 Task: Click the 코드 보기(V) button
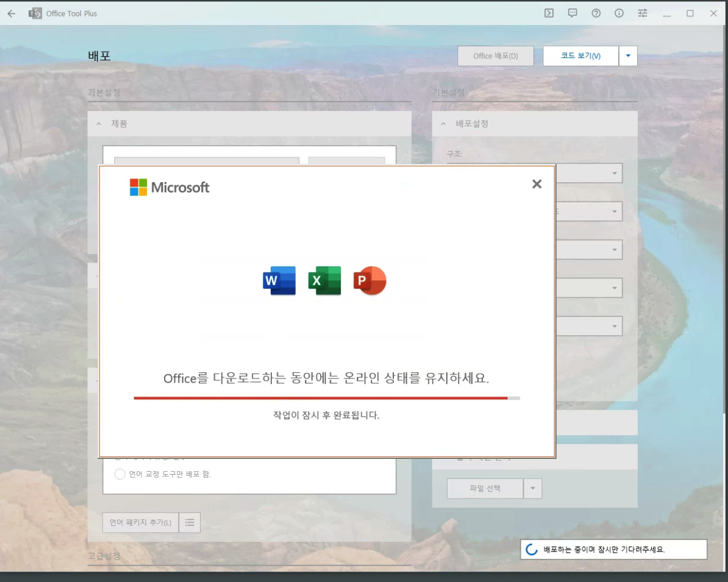coord(581,55)
